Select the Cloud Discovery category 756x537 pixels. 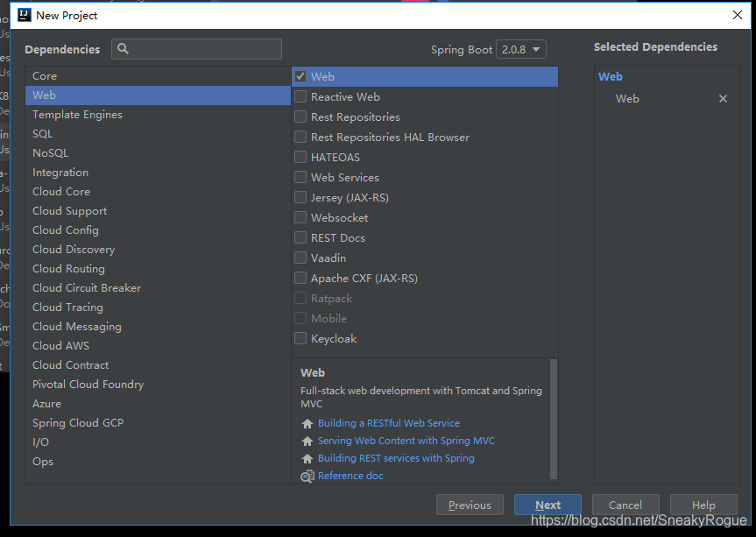coord(158,250)
